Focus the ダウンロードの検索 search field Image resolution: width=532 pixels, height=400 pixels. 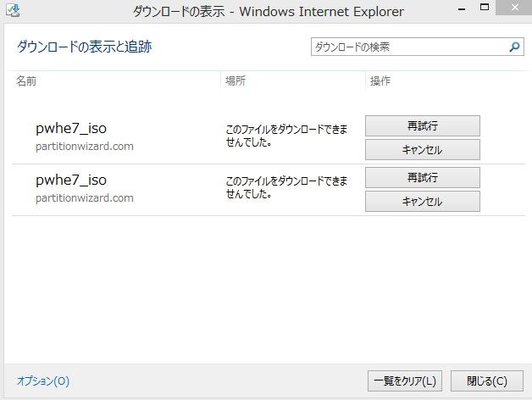pyautogui.click(x=418, y=47)
